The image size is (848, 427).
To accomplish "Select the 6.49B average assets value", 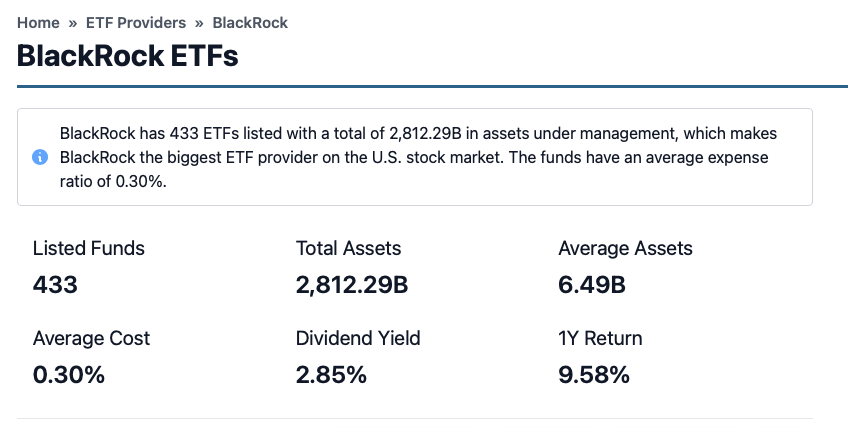I will pyautogui.click(x=592, y=285).
